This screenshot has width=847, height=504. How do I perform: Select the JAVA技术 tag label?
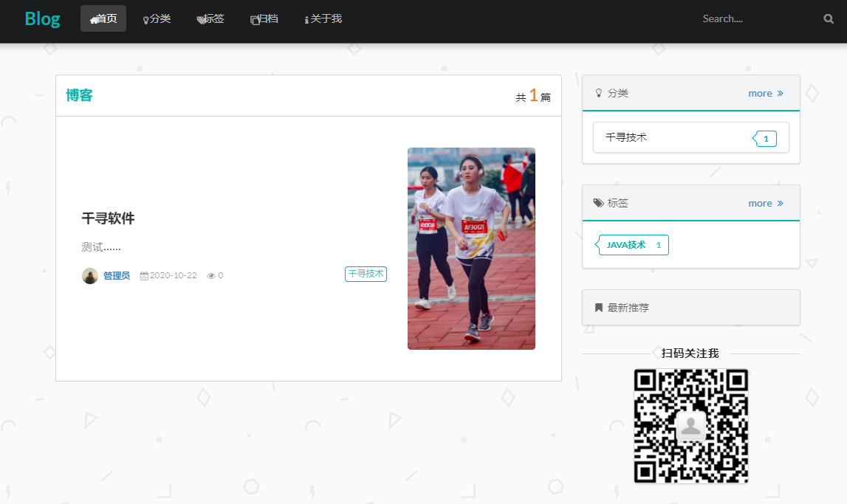(632, 245)
